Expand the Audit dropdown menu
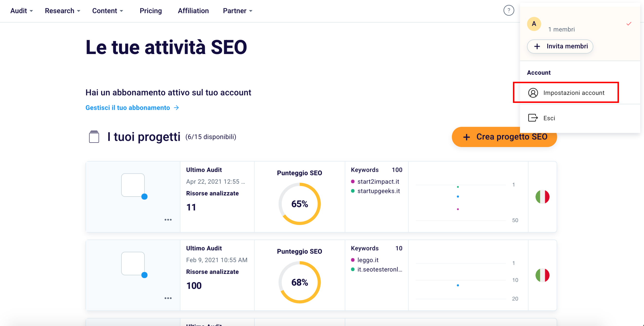644x326 pixels. click(x=21, y=11)
